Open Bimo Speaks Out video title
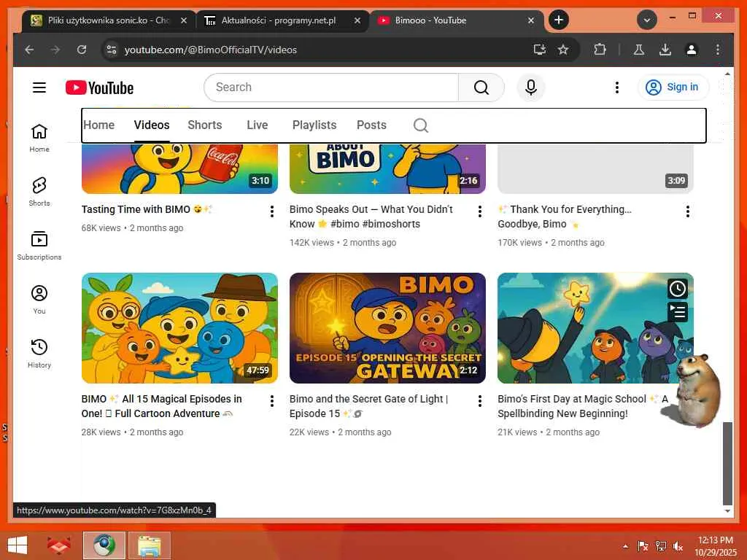 [x=371, y=217]
